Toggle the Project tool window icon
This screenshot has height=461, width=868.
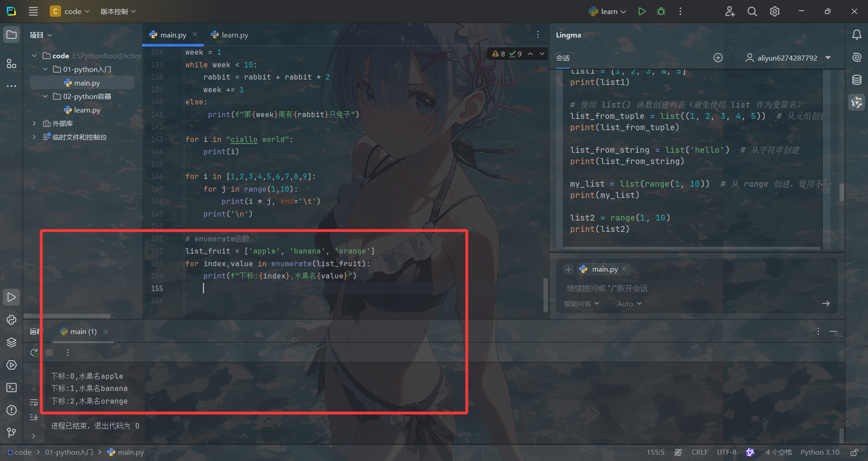click(x=12, y=35)
